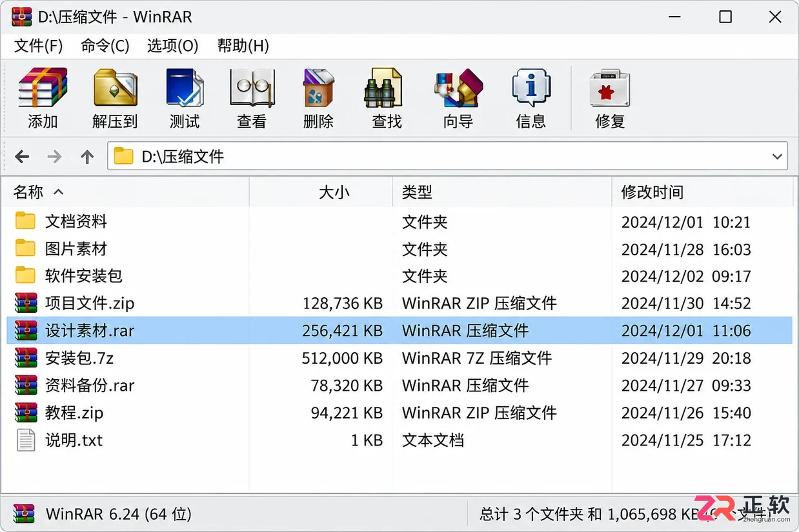
Task: Click WinRAR 6.24 (64 位) in the status bar
Action: tap(119, 514)
